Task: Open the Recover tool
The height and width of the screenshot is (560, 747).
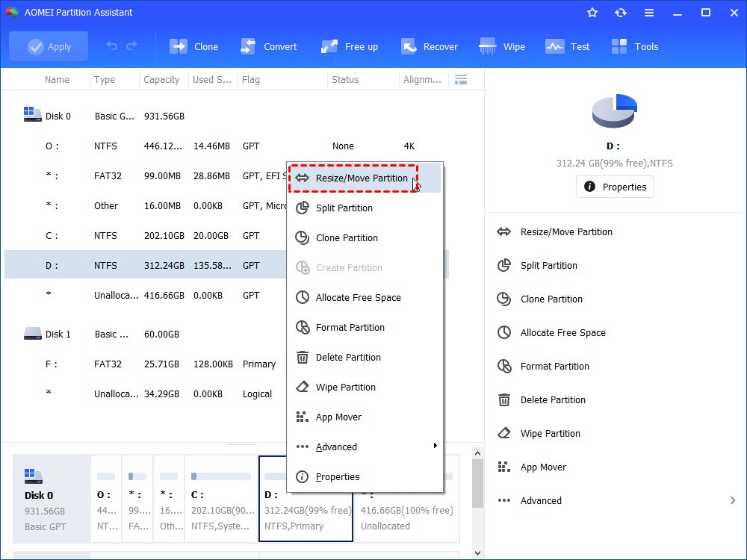Action: pos(430,46)
